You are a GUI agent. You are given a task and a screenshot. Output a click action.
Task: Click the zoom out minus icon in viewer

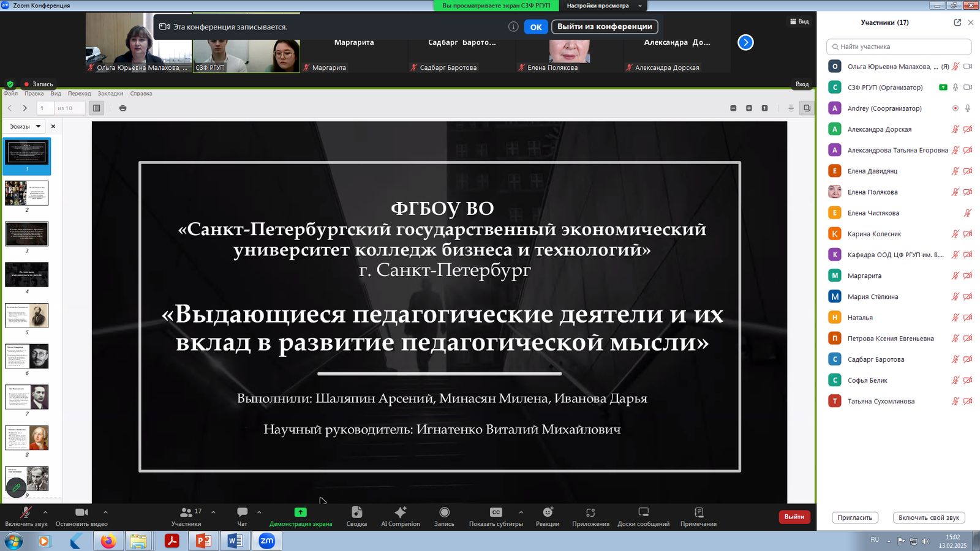tap(733, 108)
